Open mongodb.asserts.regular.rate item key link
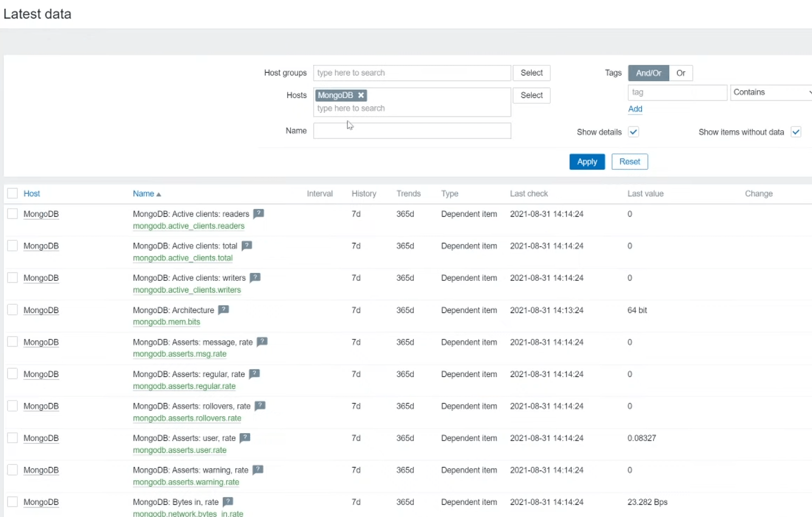812x517 pixels. tap(184, 386)
